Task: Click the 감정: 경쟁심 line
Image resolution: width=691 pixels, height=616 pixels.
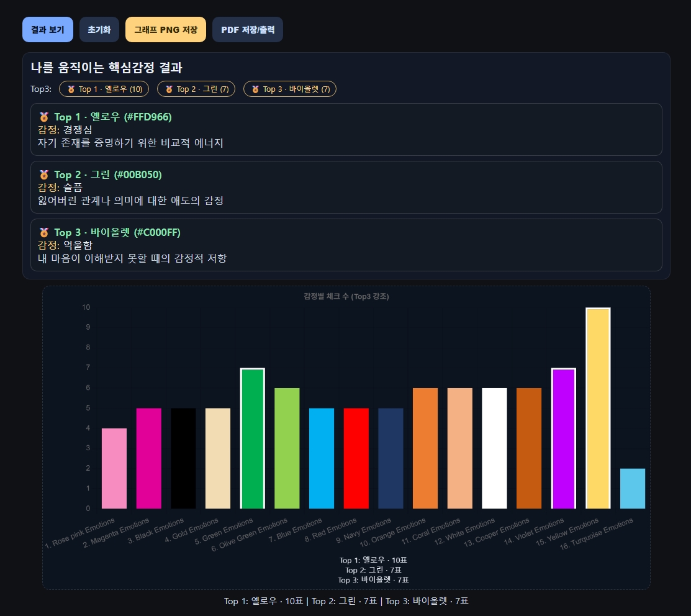Action: tap(65, 130)
